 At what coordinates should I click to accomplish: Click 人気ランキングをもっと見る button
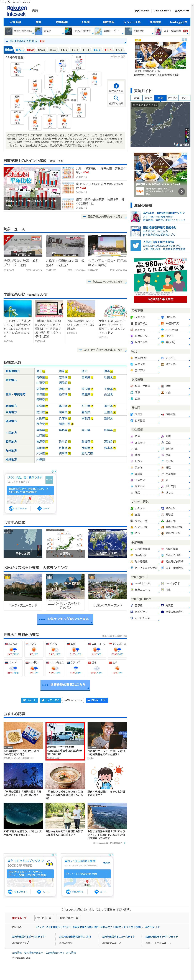pyautogui.click(x=65, y=619)
